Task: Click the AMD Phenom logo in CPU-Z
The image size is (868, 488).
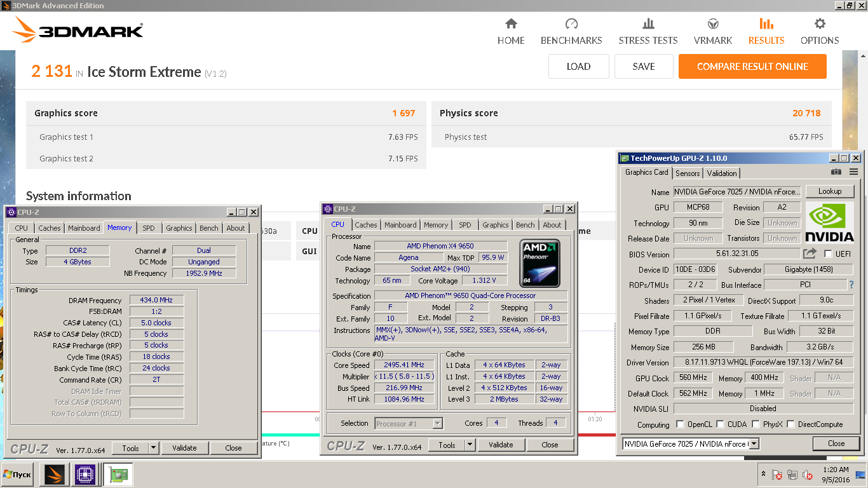Action: pos(539,263)
